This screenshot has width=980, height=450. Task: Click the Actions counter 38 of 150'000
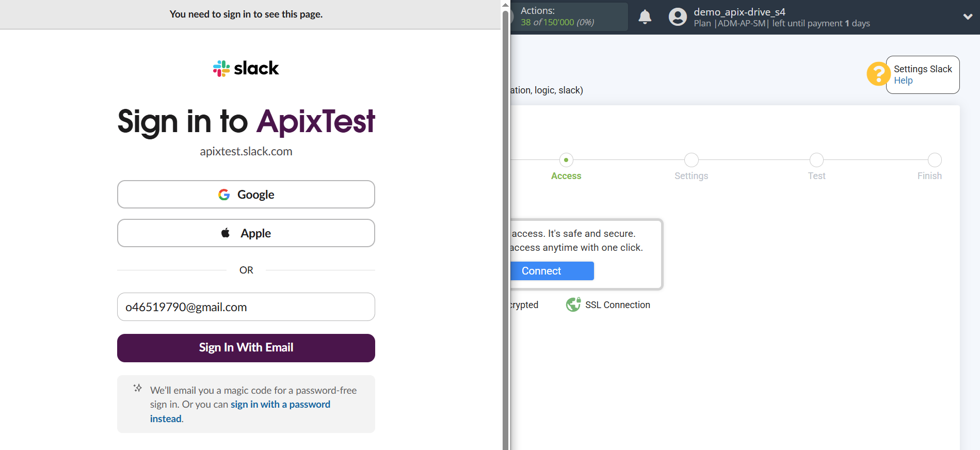[557, 22]
